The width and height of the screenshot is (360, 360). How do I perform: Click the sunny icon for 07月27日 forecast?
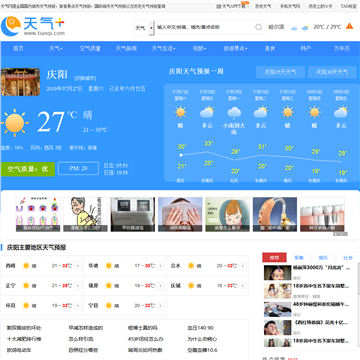click(x=180, y=112)
